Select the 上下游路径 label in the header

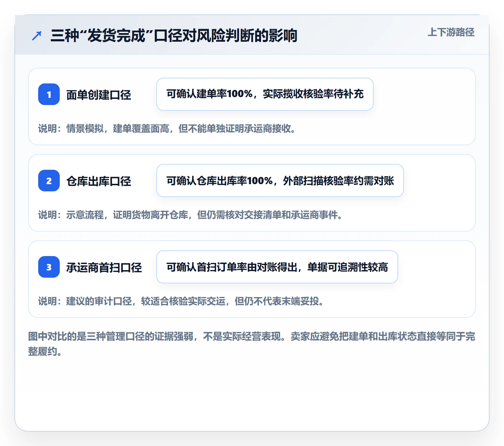point(451,32)
